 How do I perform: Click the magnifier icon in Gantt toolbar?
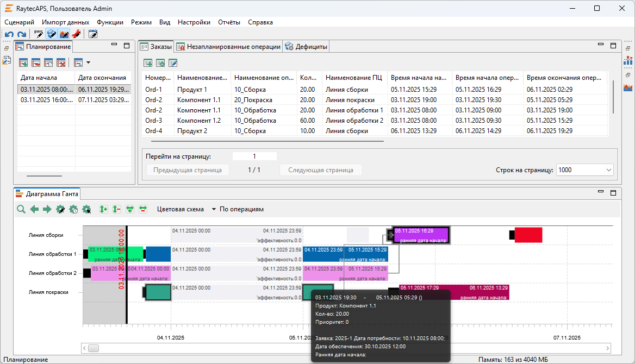[x=21, y=209]
